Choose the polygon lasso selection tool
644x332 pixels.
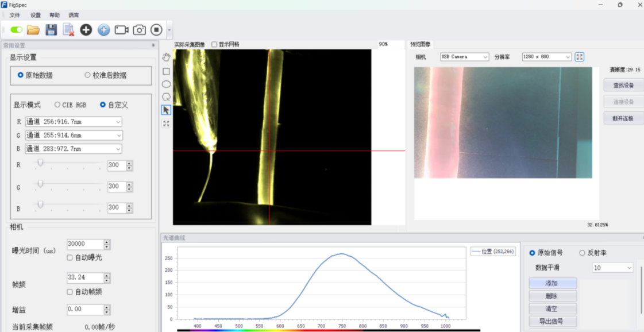[x=166, y=96]
